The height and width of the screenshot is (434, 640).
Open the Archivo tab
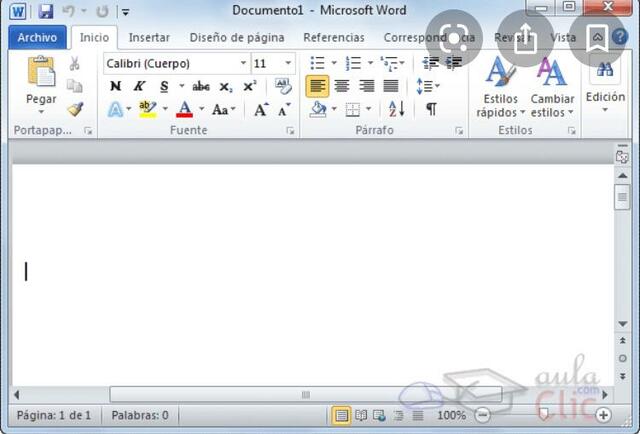click(x=37, y=38)
